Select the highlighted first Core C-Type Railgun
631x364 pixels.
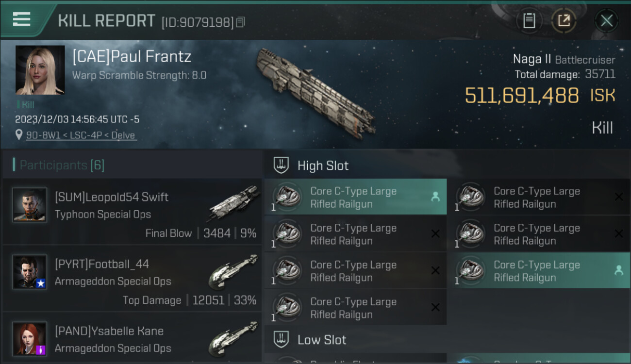click(355, 197)
